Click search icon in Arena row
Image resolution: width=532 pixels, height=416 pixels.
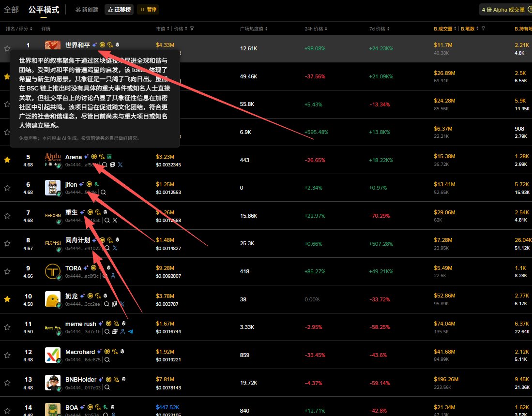[x=105, y=165]
